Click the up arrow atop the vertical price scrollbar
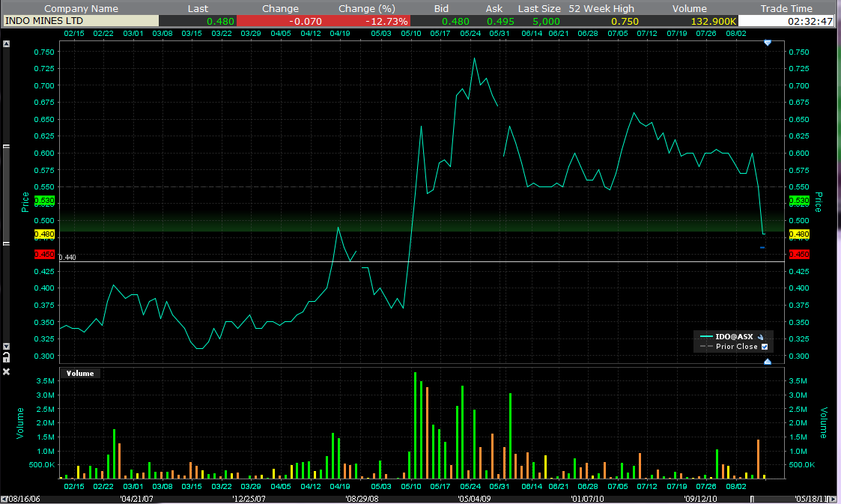This screenshot has height=504, width=841. 7,43
